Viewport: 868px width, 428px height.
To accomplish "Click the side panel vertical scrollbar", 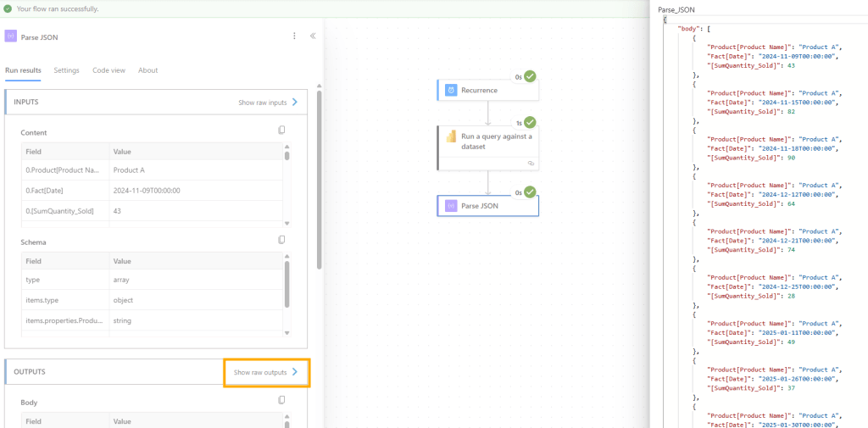I will pyautogui.click(x=319, y=178).
